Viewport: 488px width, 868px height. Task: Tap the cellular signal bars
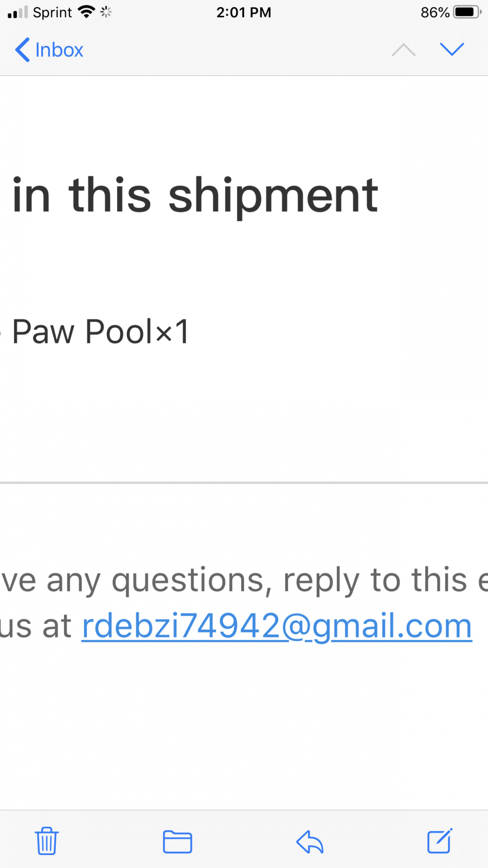pyautogui.click(x=18, y=12)
